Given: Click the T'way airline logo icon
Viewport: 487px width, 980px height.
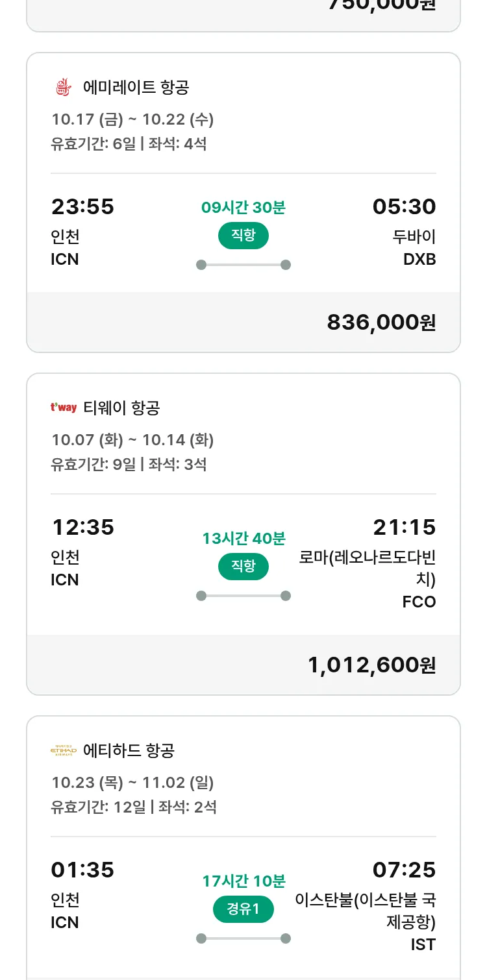Looking at the screenshot, I should click(64, 408).
